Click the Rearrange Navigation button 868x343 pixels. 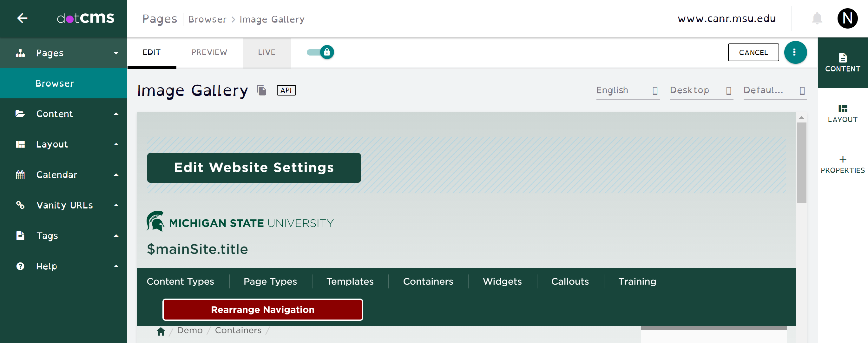pyautogui.click(x=263, y=309)
